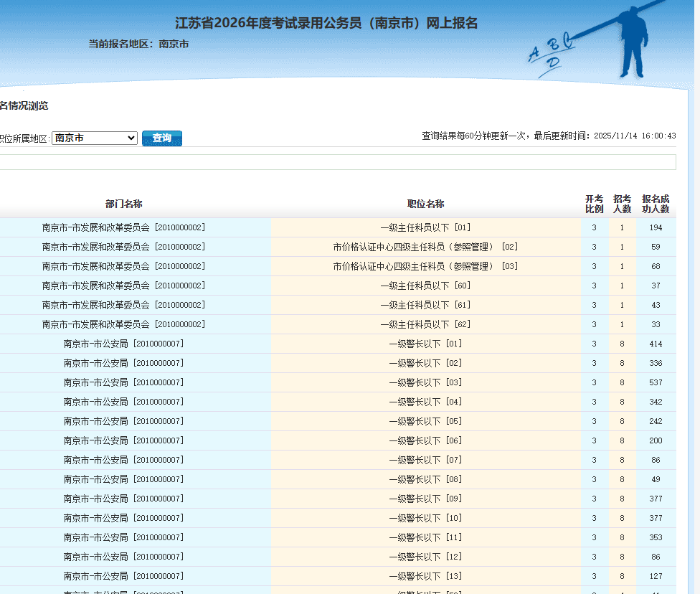The width and height of the screenshot is (700, 594).
Task: Select the 一级主任科员以下 [01] position cell
Action: [x=425, y=227]
